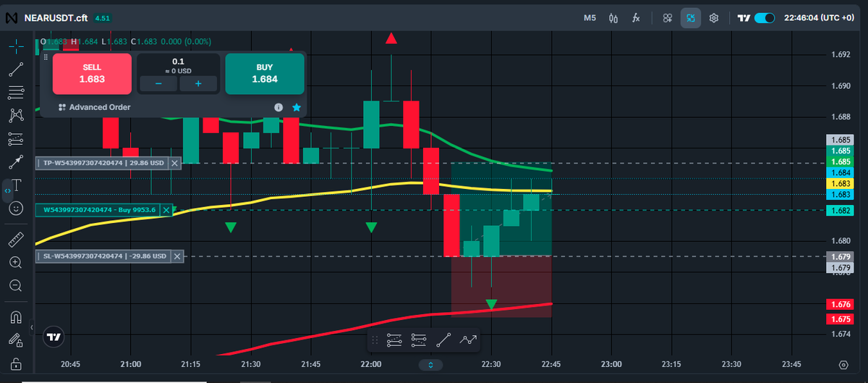Click the small code brackets tab on left edge

pos(7,191)
